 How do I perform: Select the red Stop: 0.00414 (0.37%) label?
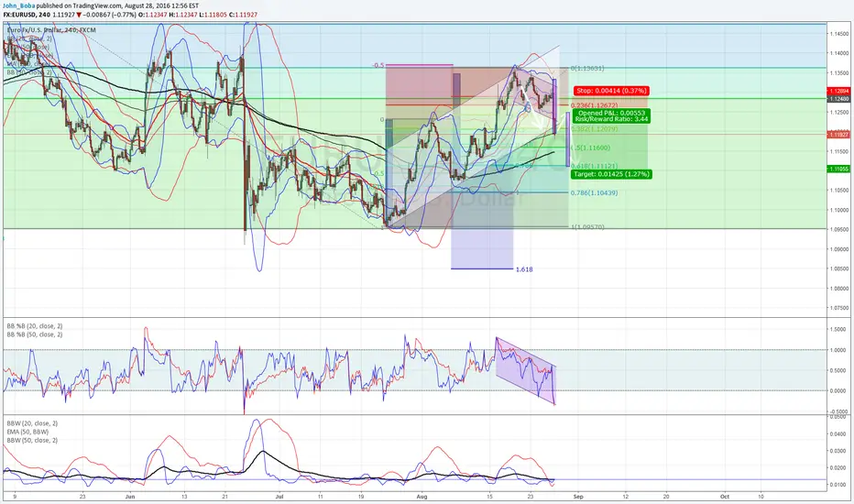(x=611, y=91)
